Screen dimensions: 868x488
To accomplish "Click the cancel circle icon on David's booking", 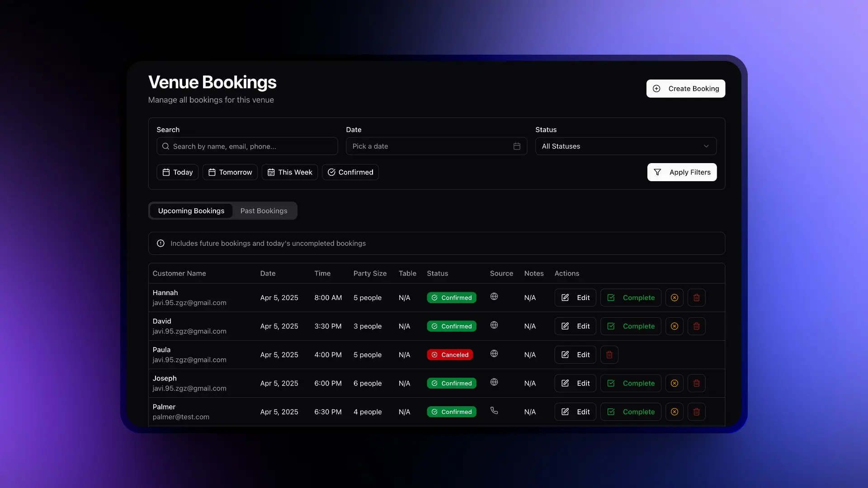I will coord(674,326).
